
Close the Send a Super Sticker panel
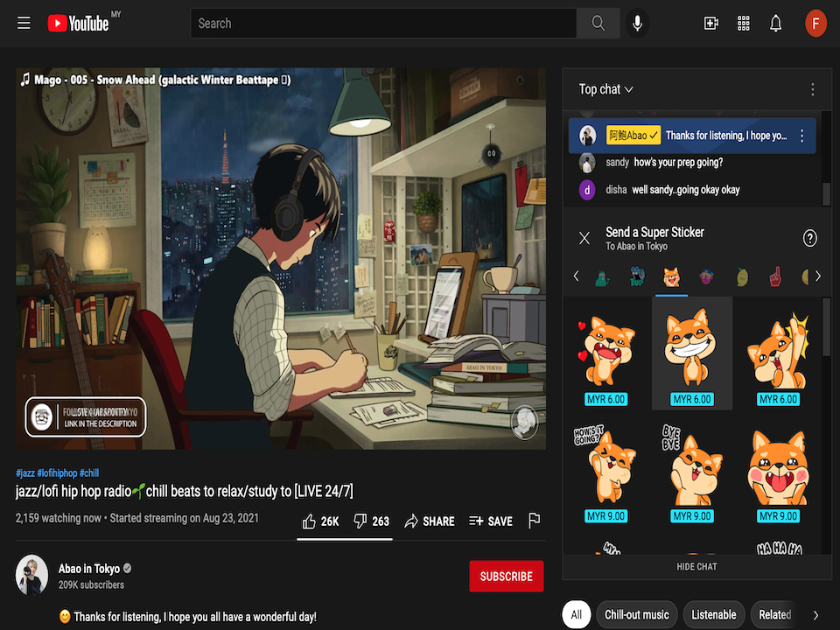(x=584, y=238)
